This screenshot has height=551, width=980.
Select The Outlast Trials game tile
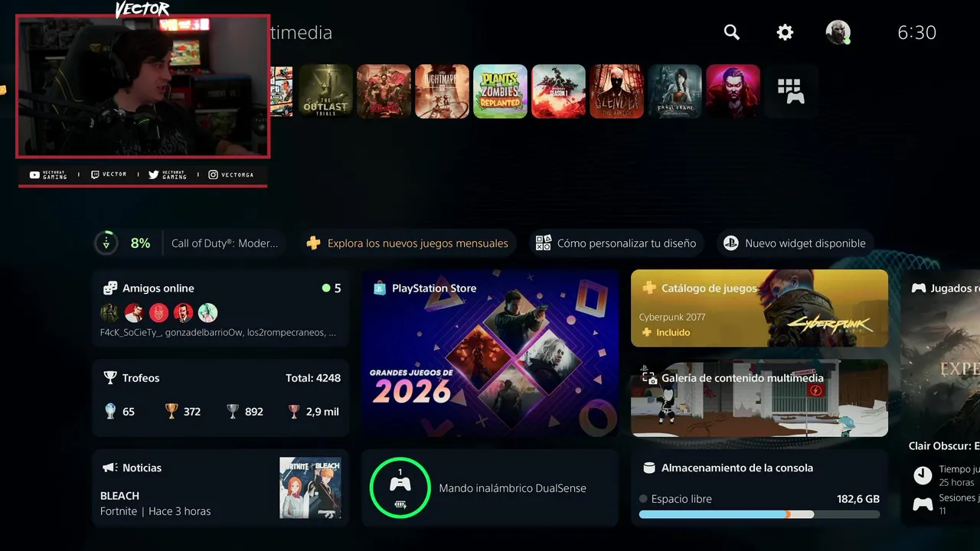pos(325,91)
